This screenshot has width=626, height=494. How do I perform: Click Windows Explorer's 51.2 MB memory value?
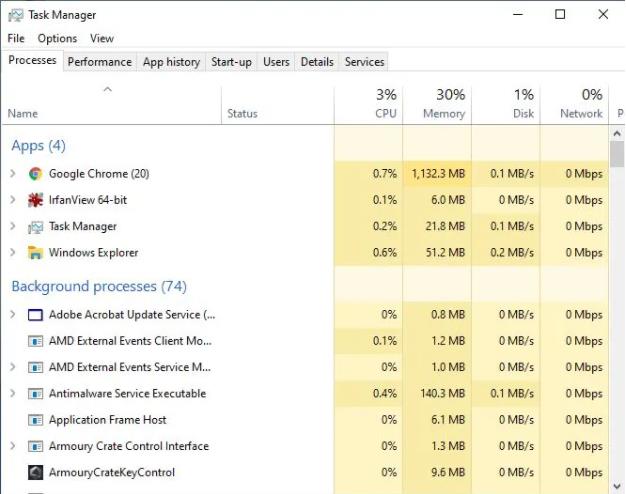pyautogui.click(x=445, y=252)
